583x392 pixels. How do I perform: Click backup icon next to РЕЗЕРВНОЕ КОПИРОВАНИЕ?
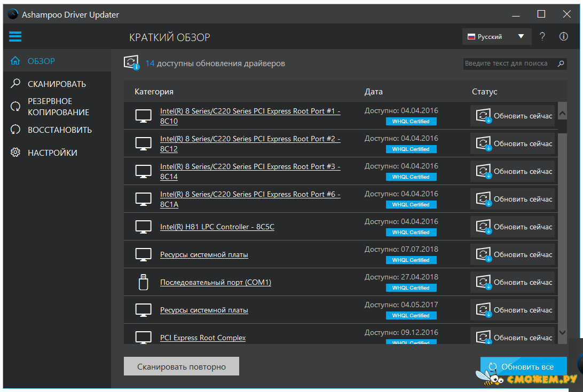click(15, 107)
